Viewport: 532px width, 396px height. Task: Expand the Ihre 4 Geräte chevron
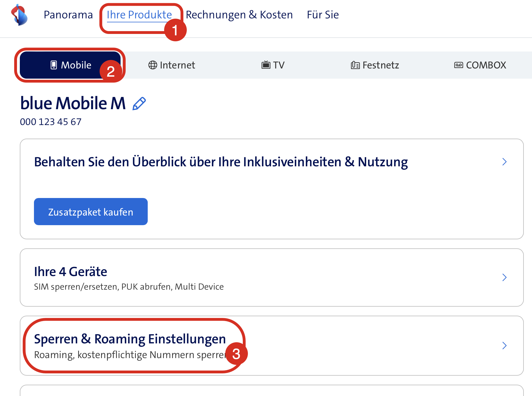point(504,277)
